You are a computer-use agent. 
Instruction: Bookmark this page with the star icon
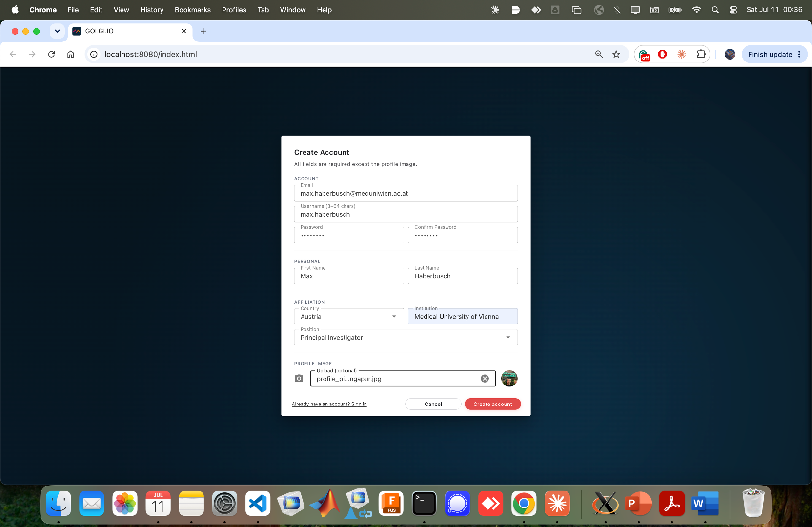(x=616, y=54)
